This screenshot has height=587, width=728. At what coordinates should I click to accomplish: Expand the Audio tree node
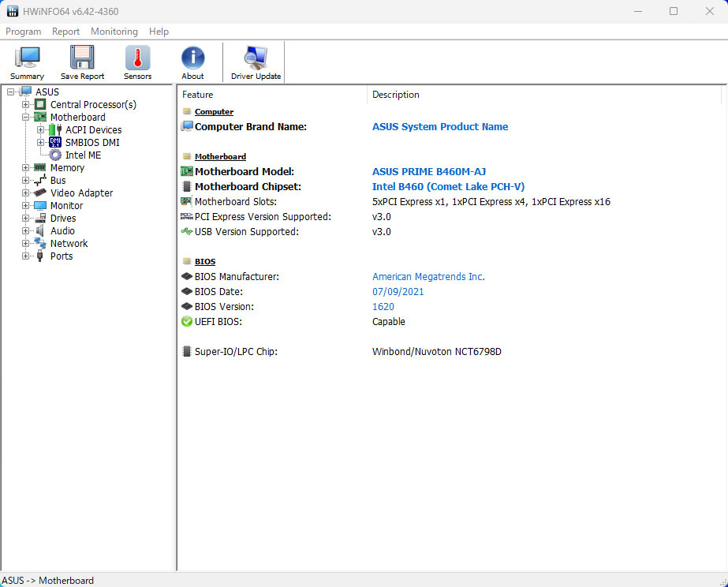25,231
